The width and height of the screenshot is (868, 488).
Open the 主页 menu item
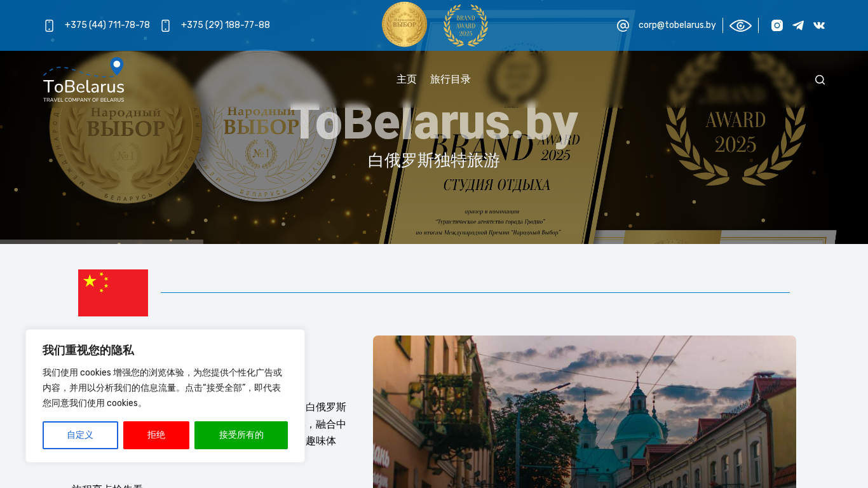407,79
